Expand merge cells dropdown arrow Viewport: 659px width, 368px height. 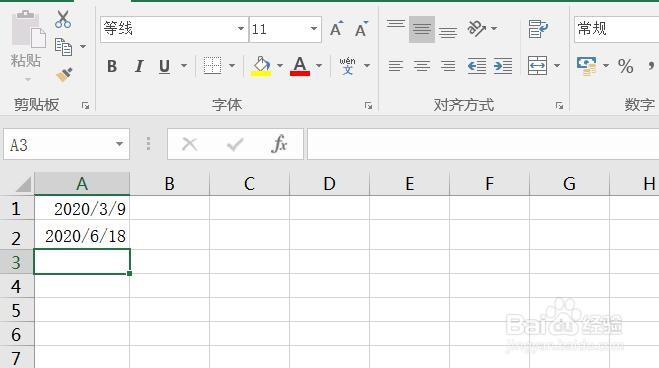pos(557,66)
